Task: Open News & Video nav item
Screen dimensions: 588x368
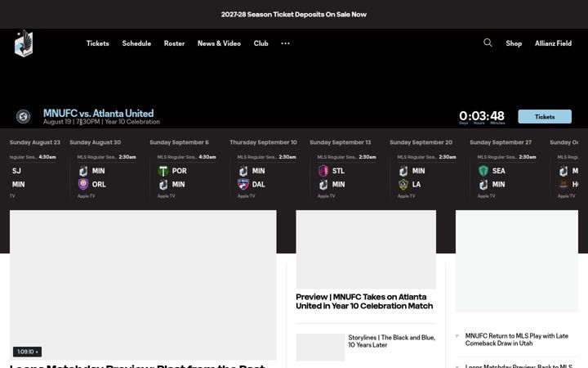Action: click(x=219, y=43)
